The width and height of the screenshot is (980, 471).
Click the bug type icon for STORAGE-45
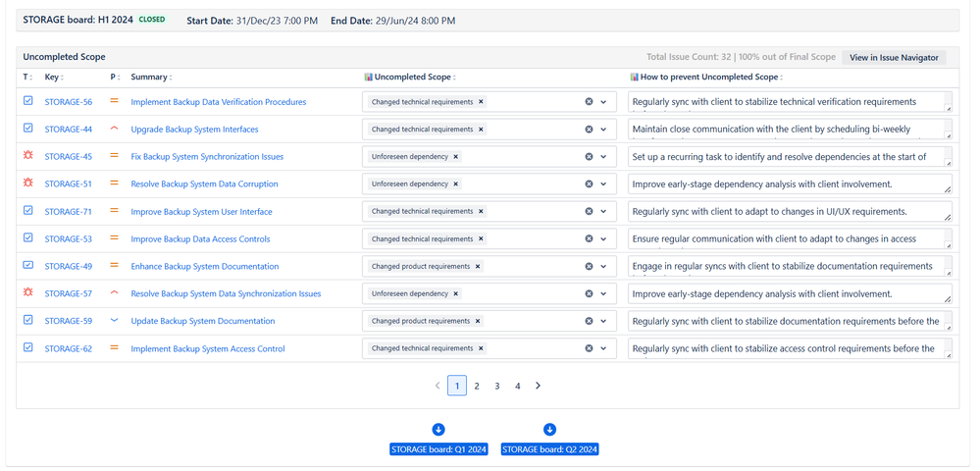click(27, 156)
